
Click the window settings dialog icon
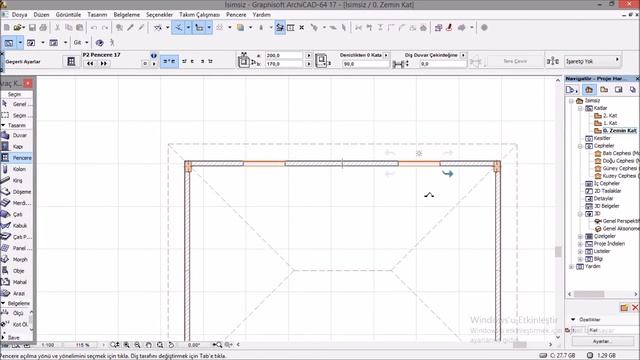pyautogui.click(x=71, y=61)
